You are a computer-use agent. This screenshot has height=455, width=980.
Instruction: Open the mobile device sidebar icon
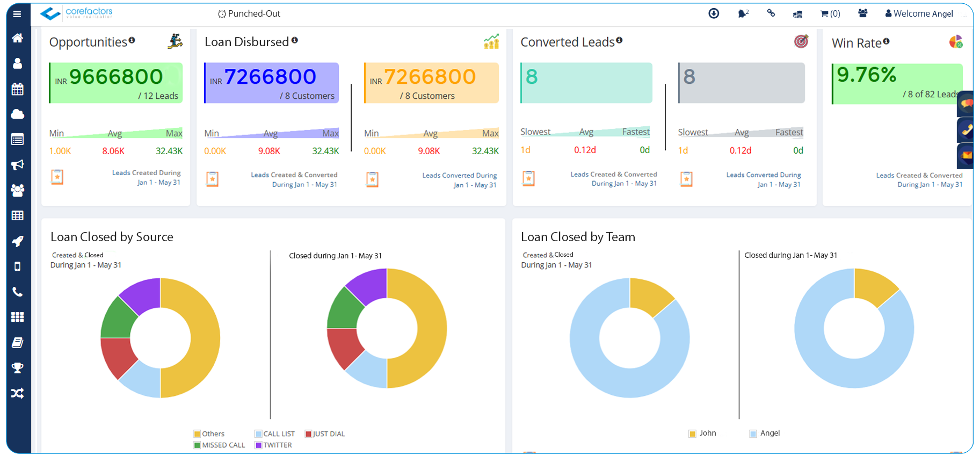17,266
